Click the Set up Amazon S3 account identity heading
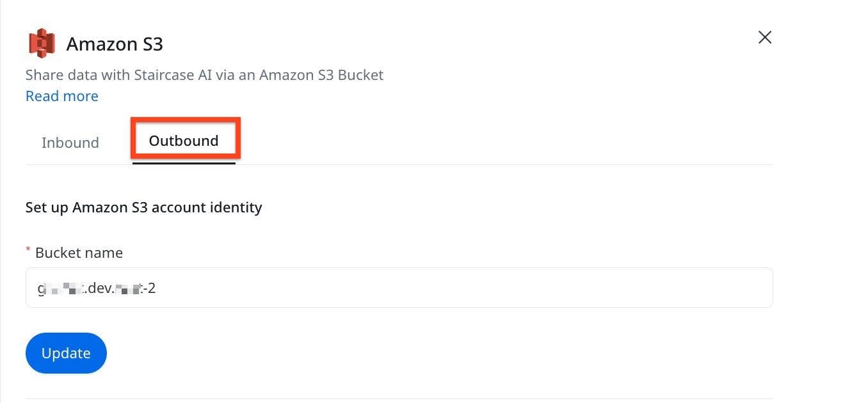This screenshot has height=403, width=868. coord(143,207)
